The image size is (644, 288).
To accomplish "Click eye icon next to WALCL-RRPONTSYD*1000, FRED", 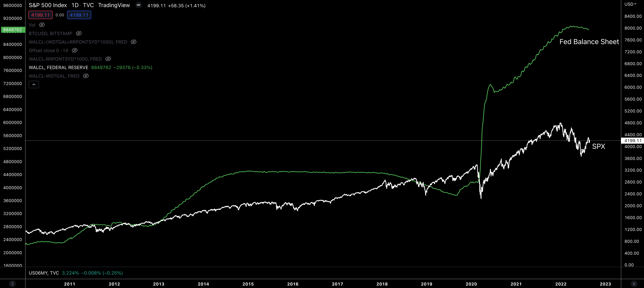I will pos(108,59).
